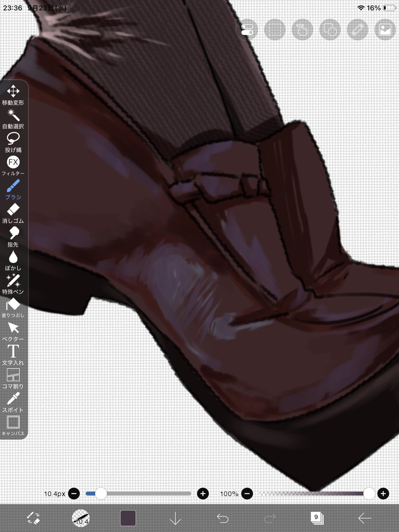Select the 文字入れ text tool
The image size is (399, 532).
(x=13, y=355)
